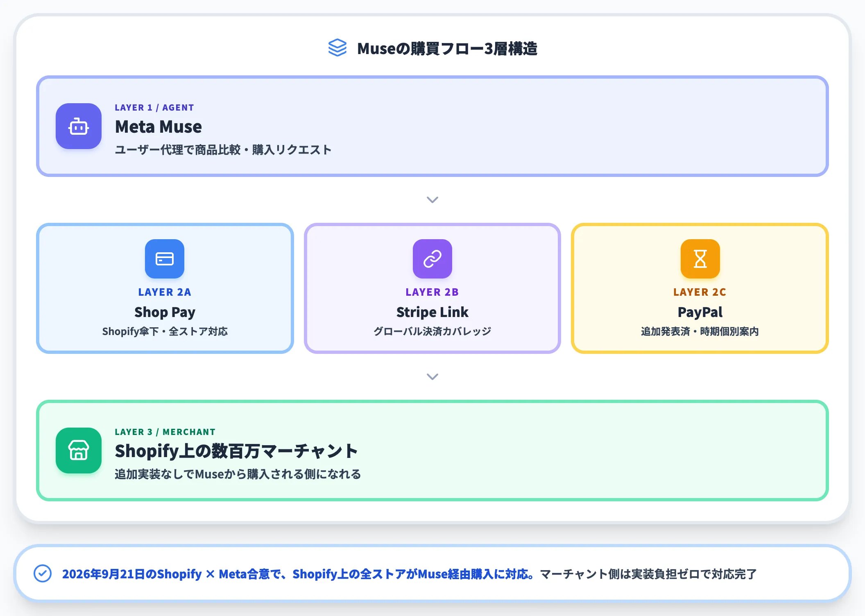Click the Shop Pay heading
Screen dimensions: 865x616
pos(165,312)
